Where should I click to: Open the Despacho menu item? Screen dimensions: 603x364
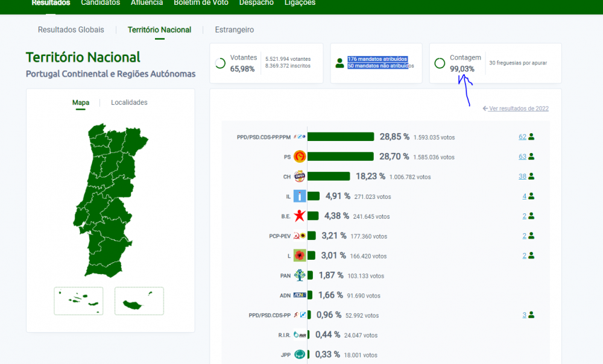click(x=256, y=2)
